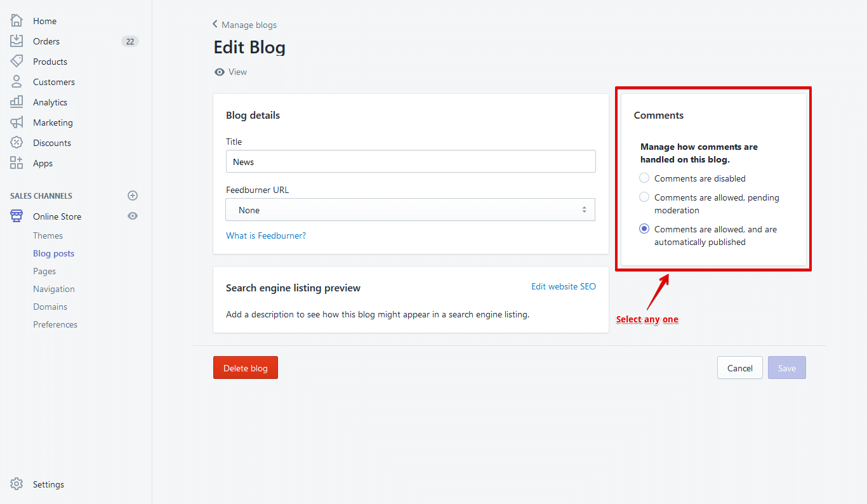Open the Feedburner URL dropdown
Image resolution: width=867 pixels, height=504 pixels.
(x=410, y=209)
